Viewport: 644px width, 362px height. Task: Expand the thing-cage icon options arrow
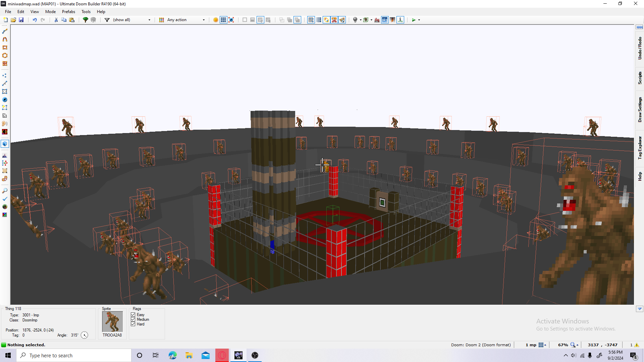pos(371,20)
